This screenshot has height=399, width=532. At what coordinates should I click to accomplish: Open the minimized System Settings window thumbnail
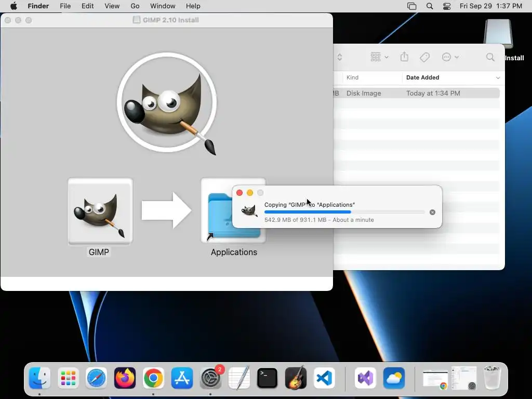pyautogui.click(x=464, y=378)
